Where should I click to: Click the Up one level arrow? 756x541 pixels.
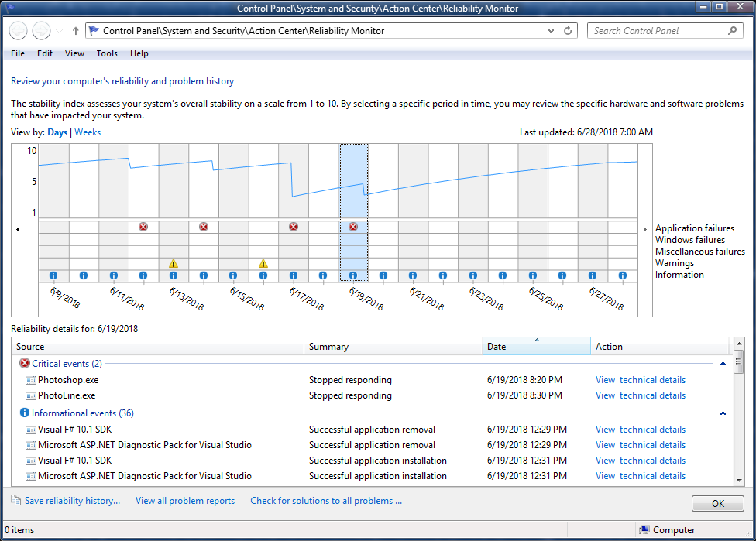pyautogui.click(x=75, y=31)
